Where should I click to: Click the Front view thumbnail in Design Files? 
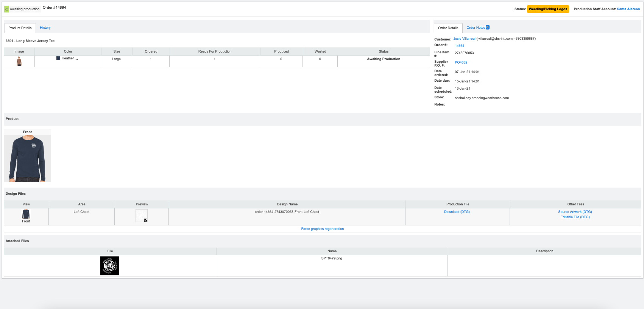[x=26, y=214]
